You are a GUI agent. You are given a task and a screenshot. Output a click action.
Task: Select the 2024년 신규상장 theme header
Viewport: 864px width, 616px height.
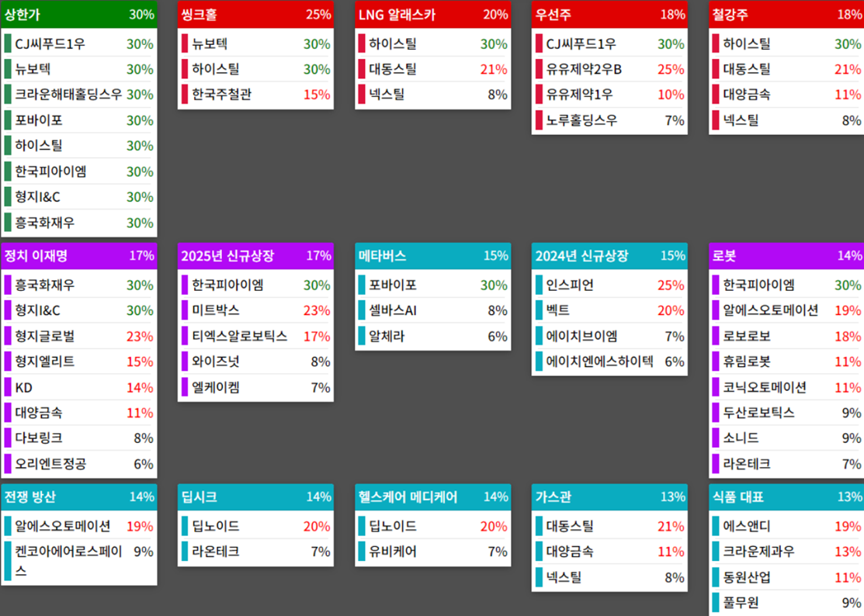(x=609, y=256)
